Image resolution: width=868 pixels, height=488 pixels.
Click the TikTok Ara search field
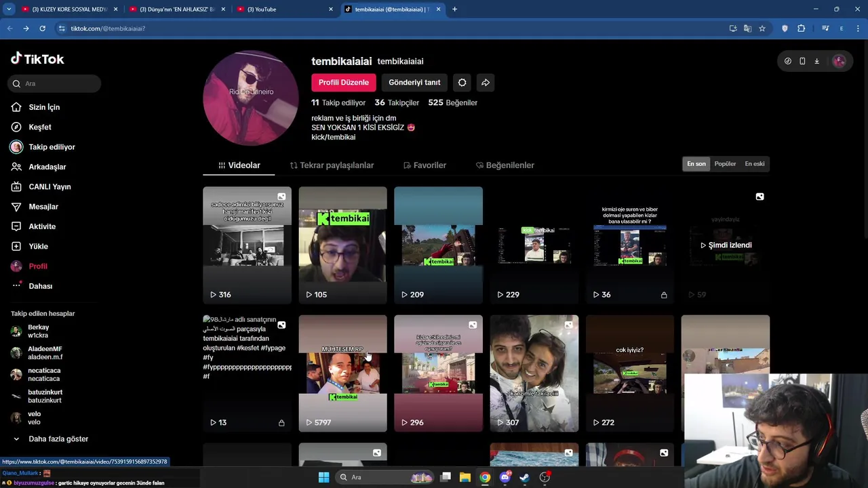[x=55, y=83]
